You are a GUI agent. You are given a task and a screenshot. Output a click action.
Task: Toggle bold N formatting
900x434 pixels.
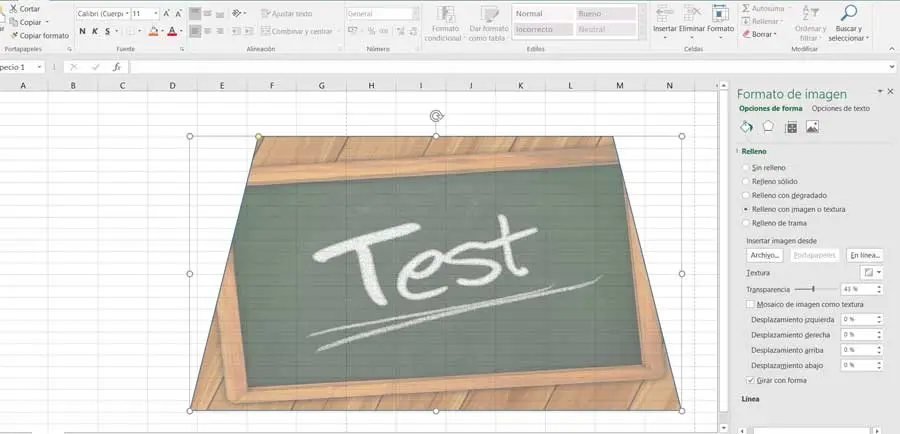pyautogui.click(x=83, y=31)
